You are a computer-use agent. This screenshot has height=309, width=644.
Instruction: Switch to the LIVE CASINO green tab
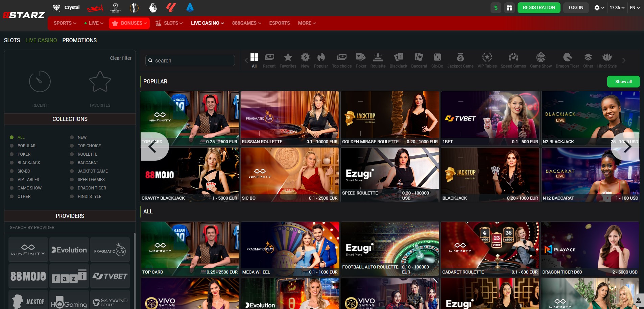(x=41, y=40)
